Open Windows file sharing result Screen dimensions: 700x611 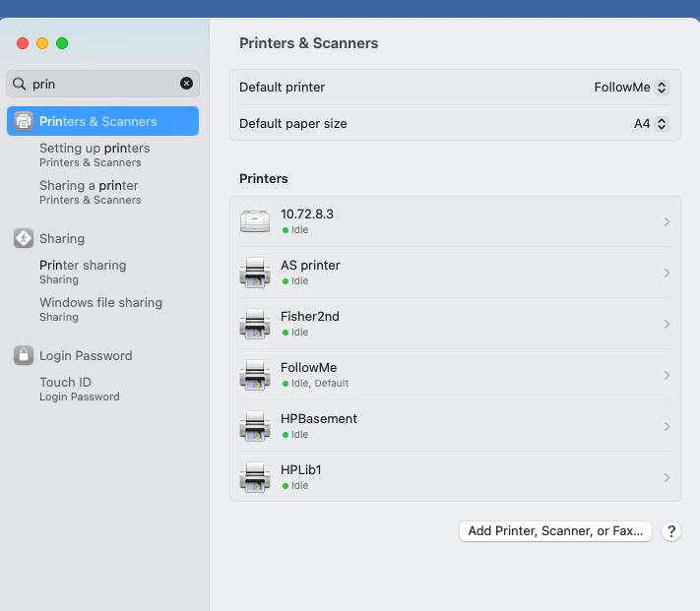coord(100,309)
